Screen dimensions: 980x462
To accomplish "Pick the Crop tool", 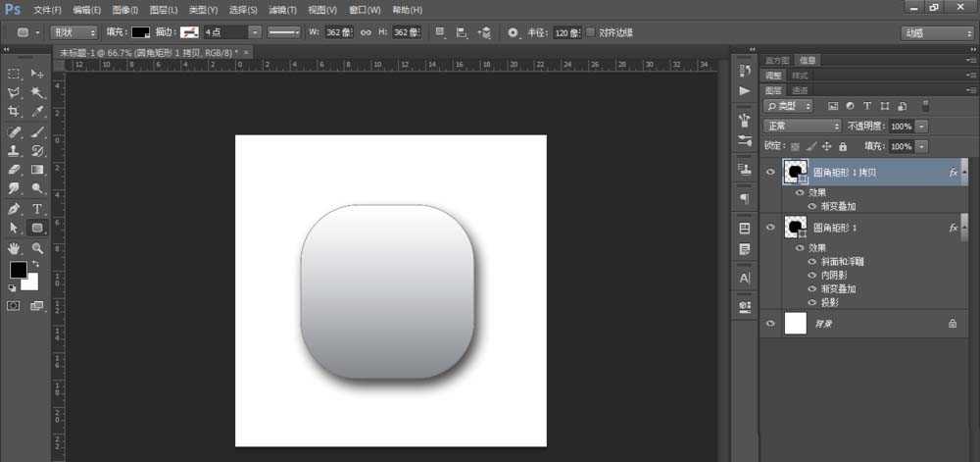I will coord(15,112).
